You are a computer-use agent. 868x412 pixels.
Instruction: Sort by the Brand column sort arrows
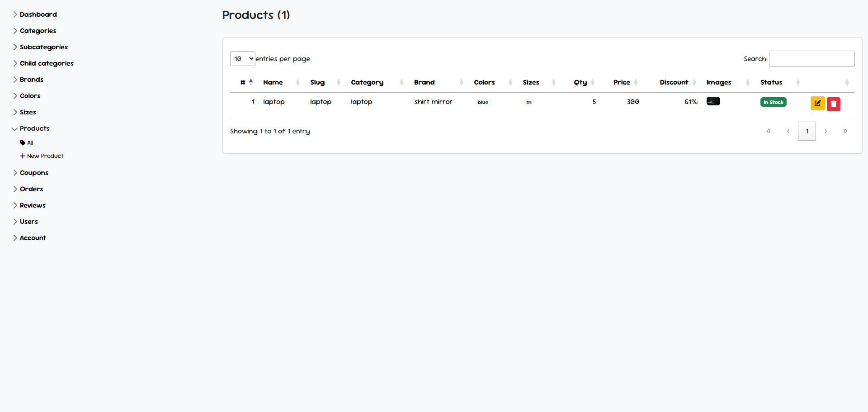[x=462, y=82]
